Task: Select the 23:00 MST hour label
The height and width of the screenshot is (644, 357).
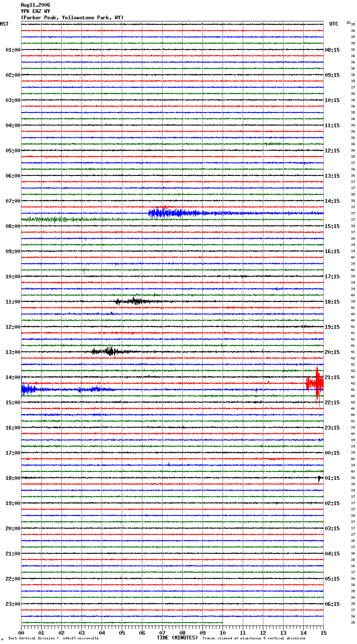Action: point(13,604)
